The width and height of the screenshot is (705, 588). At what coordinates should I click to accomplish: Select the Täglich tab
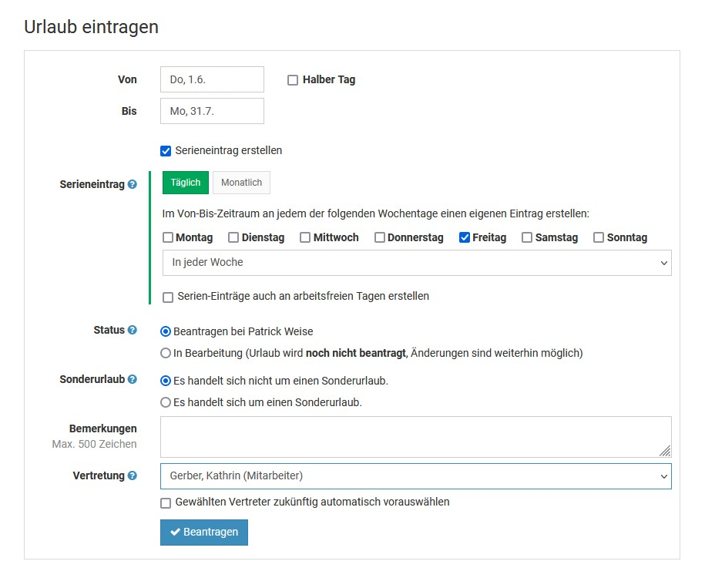click(x=185, y=183)
